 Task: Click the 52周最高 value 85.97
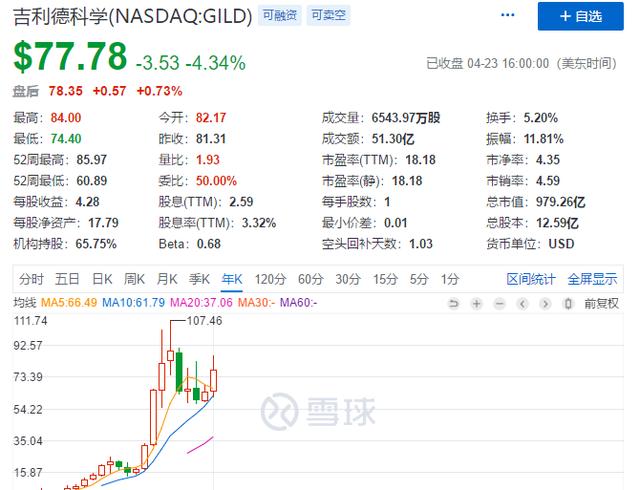pyautogui.click(x=91, y=160)
